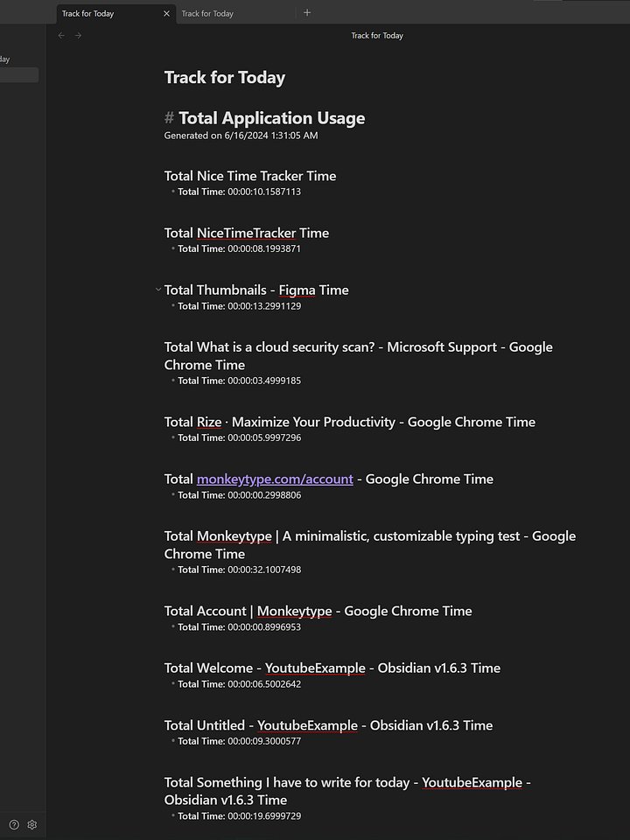This screenshot has width=630, height=840.
Task: Navigate forward with the right arrow
Action: click(79, 36)
